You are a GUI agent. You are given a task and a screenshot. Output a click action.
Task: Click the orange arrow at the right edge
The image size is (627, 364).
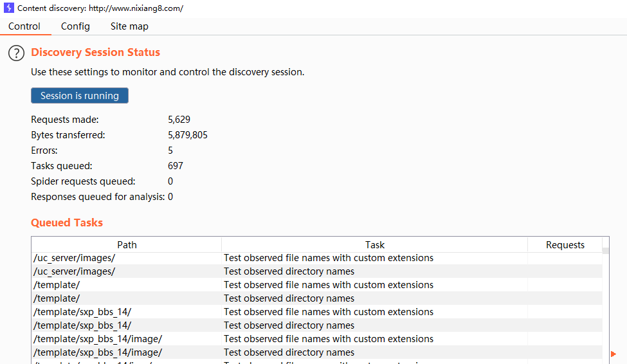tap(613, 354)
